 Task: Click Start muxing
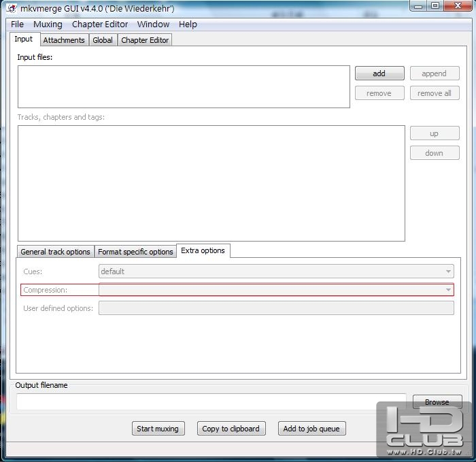(x=158, y=428)
